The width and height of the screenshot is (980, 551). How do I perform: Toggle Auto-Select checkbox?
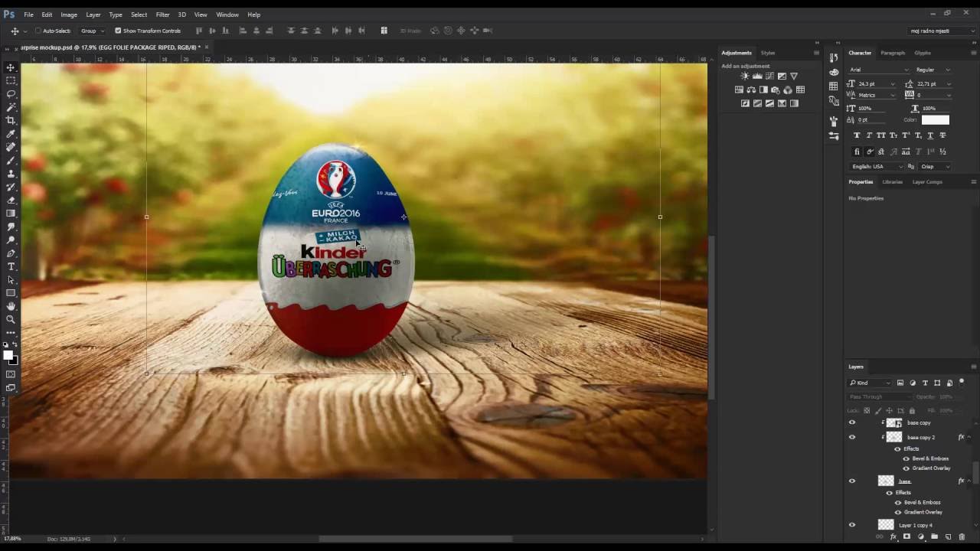[38, 31]
